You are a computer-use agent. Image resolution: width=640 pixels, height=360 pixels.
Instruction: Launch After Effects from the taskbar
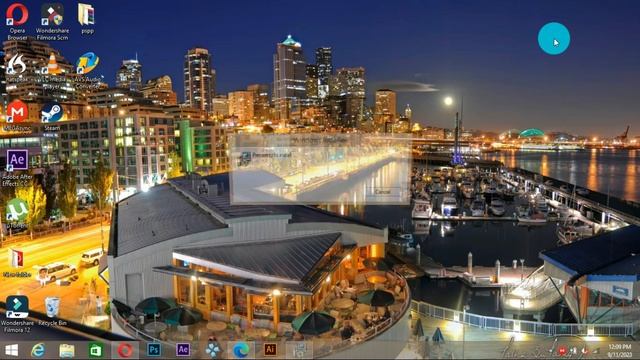[183, 350]
